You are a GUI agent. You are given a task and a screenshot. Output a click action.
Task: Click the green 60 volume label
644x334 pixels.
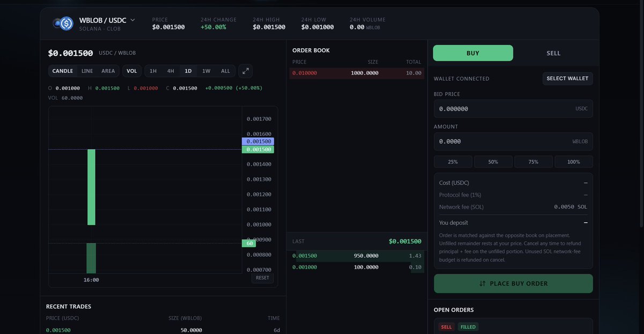pyautogui.click(x=250, y=243)
